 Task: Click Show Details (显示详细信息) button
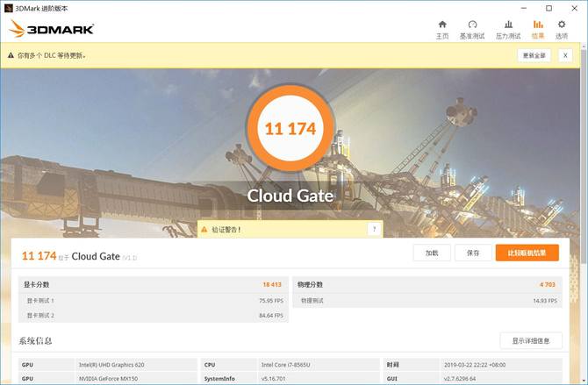pyautogui.click(x=531, y=341)
